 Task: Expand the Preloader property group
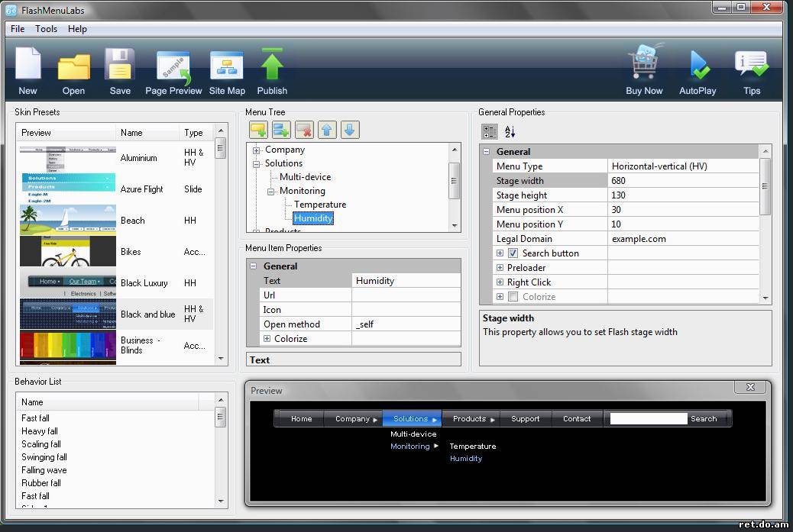[x=500, y=268]
